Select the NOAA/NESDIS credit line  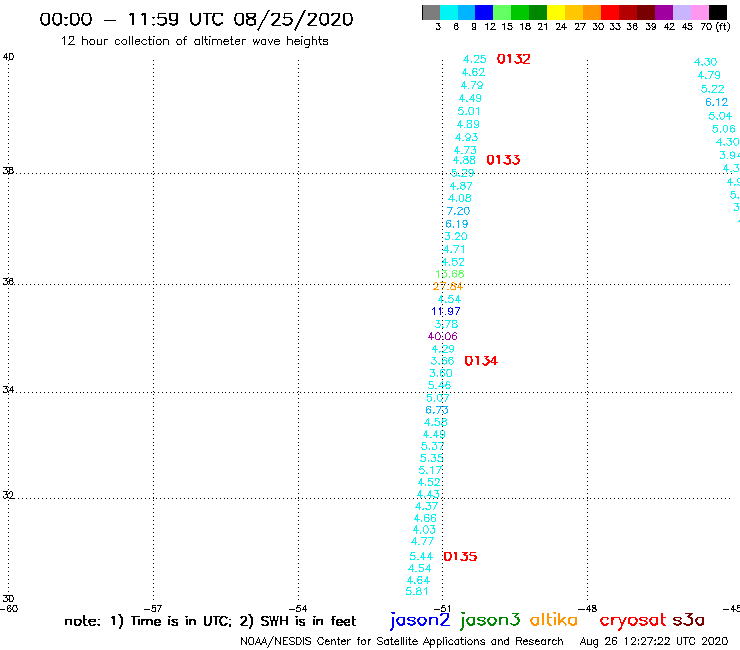402,642
